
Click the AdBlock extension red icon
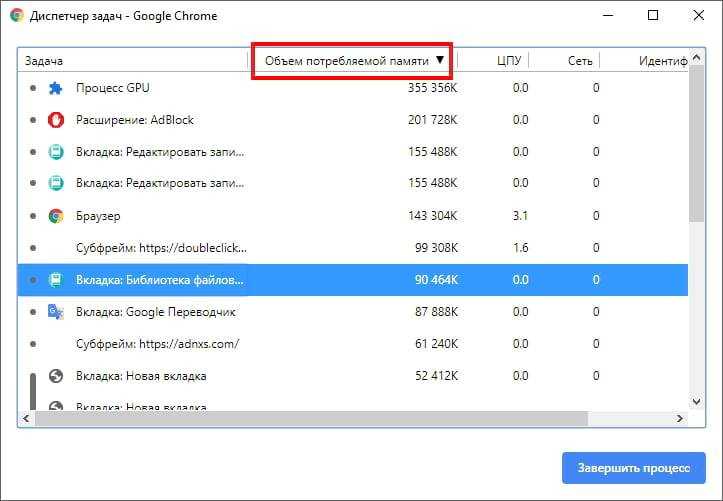coord(56,120)
